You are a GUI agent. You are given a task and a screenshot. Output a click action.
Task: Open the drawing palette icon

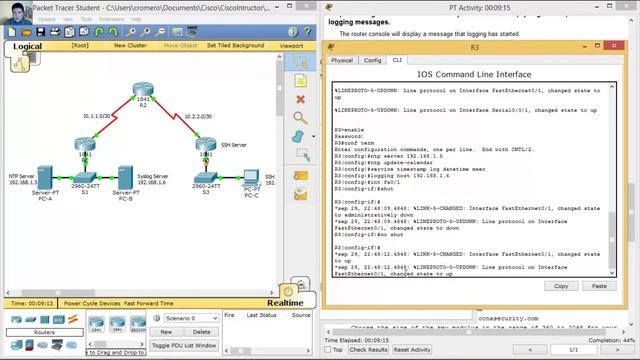click(x=177, y=32)
